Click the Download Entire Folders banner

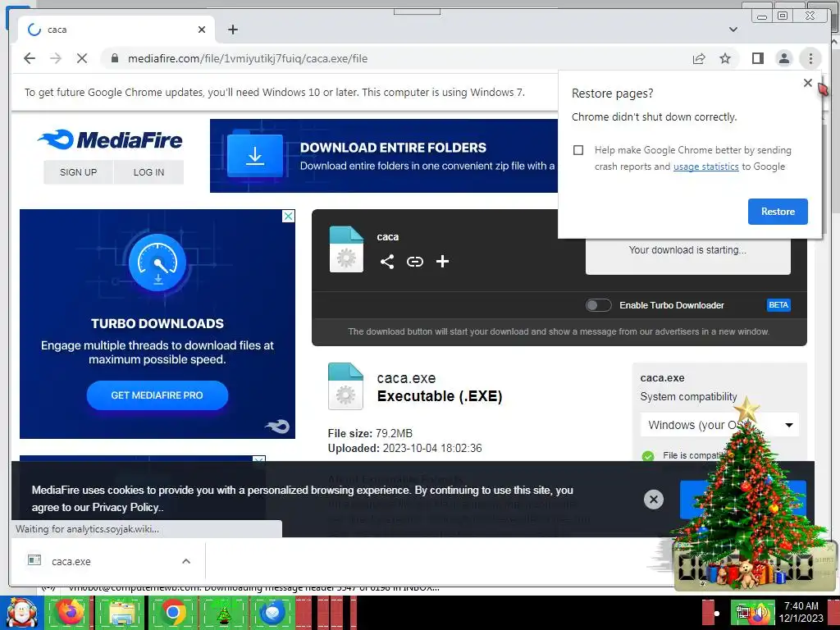coord(384,156)
